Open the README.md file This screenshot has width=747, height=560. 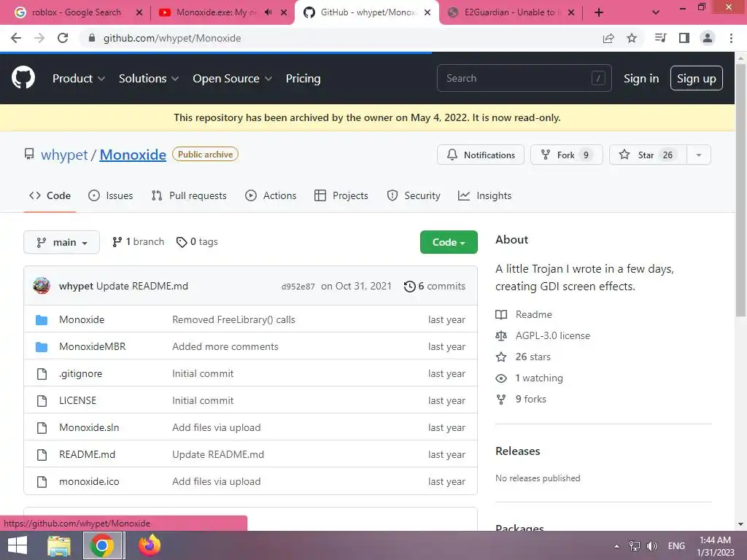click(x=88, y=455)
